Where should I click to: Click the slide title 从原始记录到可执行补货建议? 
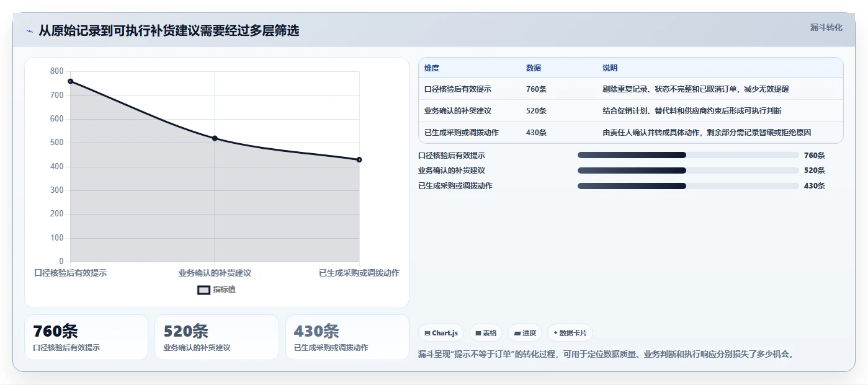pyautogui.click(x=169, y=30)
